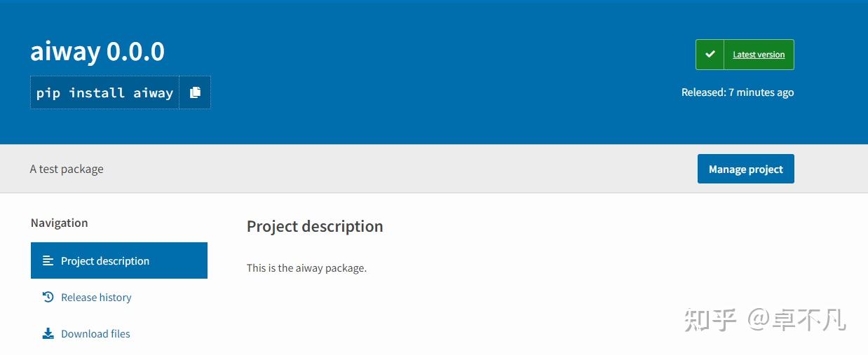Click the Released 7 minutes ago timestamp
Screen dimensions: 868x355
(x=738, y=92)
